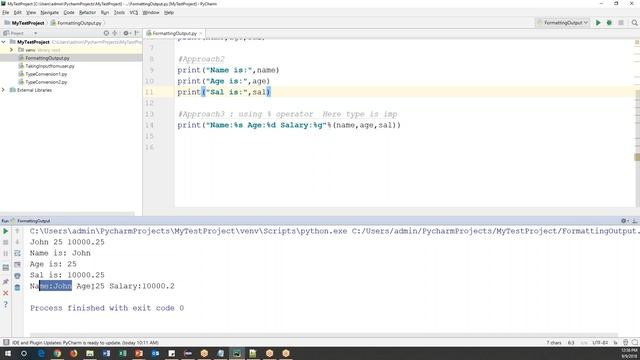Click the console horizontal scrollbar
640x360 pixels.
pos(324,335)
